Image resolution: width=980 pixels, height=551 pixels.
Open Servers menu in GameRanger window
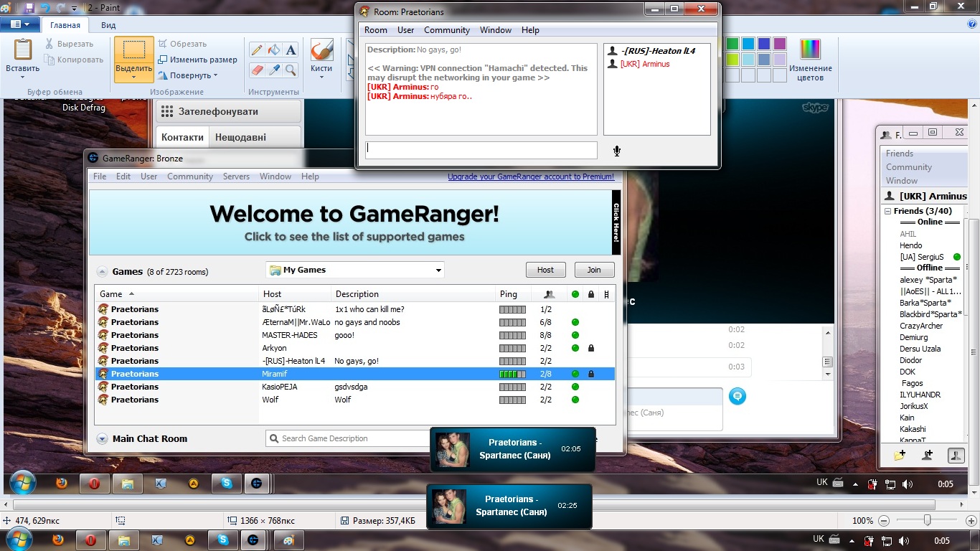coord(236,176)
